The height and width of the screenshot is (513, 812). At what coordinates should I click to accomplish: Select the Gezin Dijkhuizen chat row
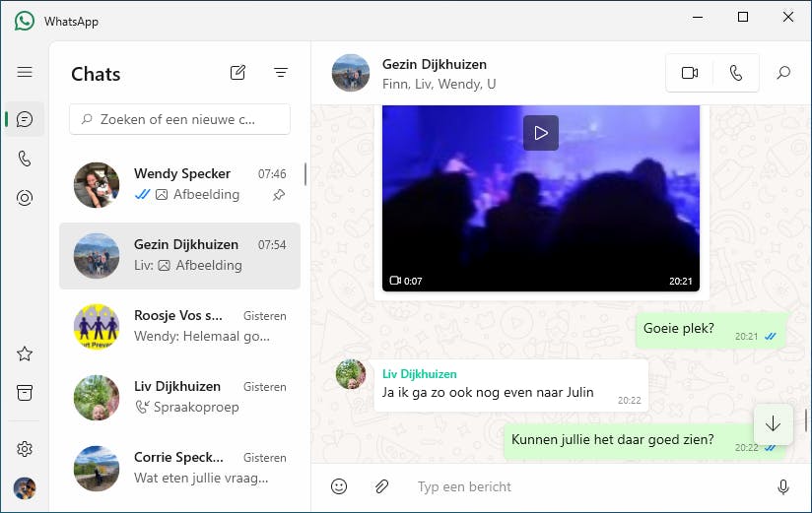pyautogui.click(x=179, y=256)
